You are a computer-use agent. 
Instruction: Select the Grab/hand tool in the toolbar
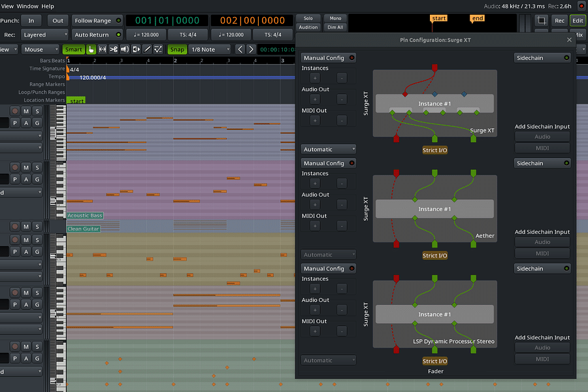pyautogui.click(x=91, y=50)
